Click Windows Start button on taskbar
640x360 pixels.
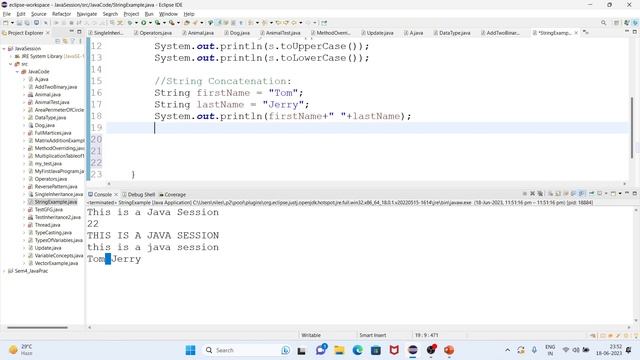pos(190,350)
